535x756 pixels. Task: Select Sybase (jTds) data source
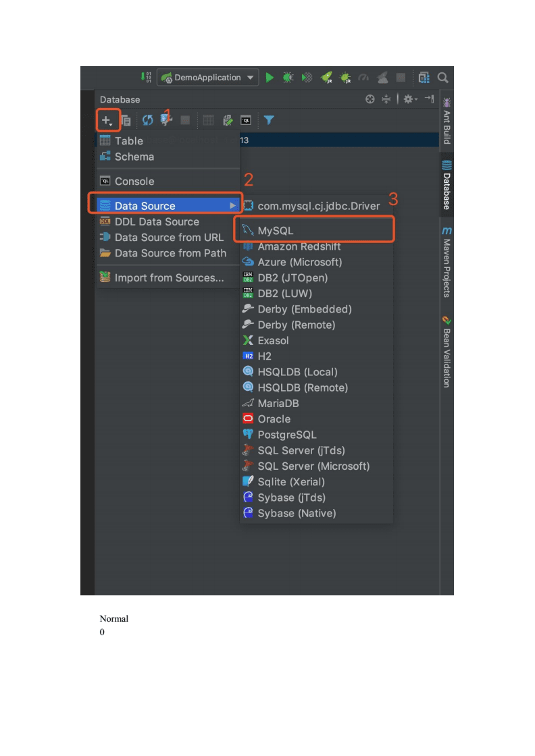316,497
